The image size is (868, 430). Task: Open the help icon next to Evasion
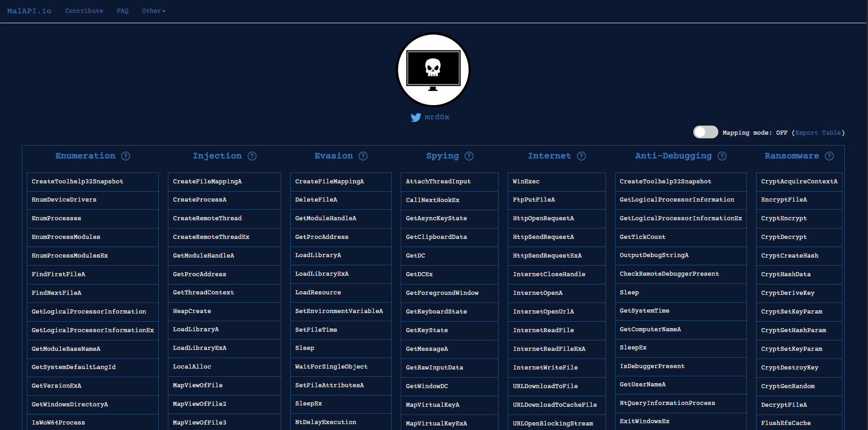pos(363,156)
